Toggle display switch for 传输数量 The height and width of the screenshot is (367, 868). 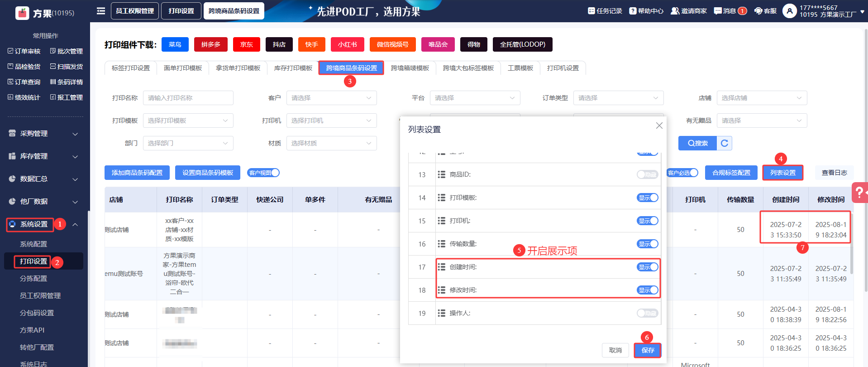click(x=648, y=244)
